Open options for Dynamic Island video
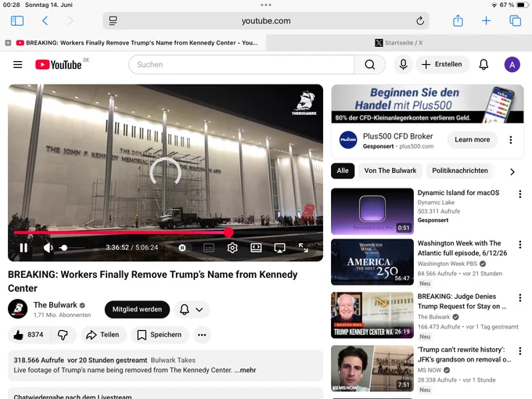The image size is (532, 399). pyautogui.click(x=519, y=194)
